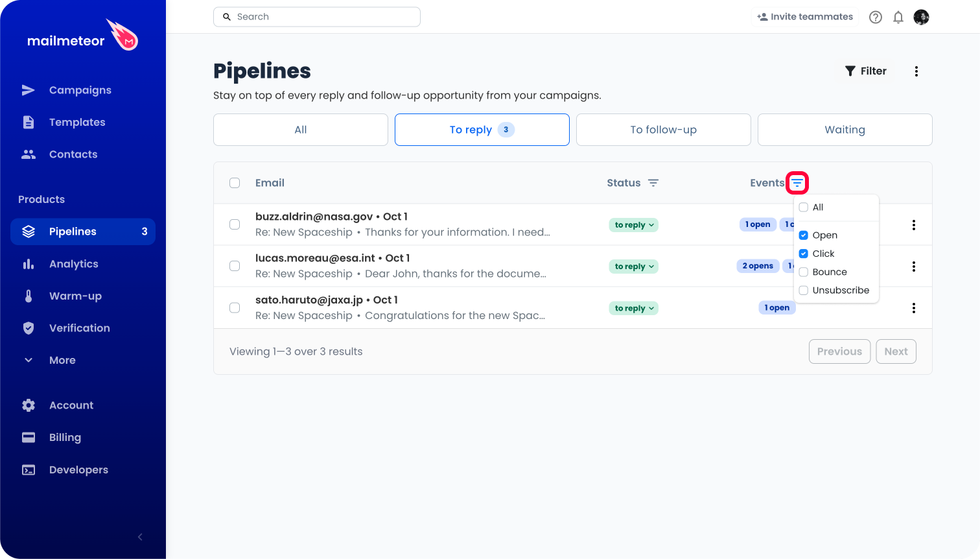Image resolution: width=980 pixels, height=559 pixels.
Task: Uncheck the Click event filter
Action: pyautogui.click(x=804, y=254)
